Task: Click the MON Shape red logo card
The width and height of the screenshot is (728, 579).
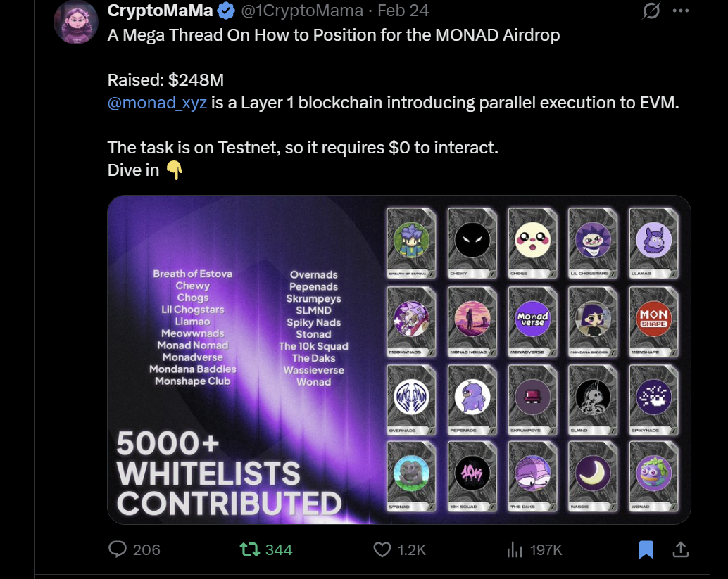Action: [x=653, y=321]
